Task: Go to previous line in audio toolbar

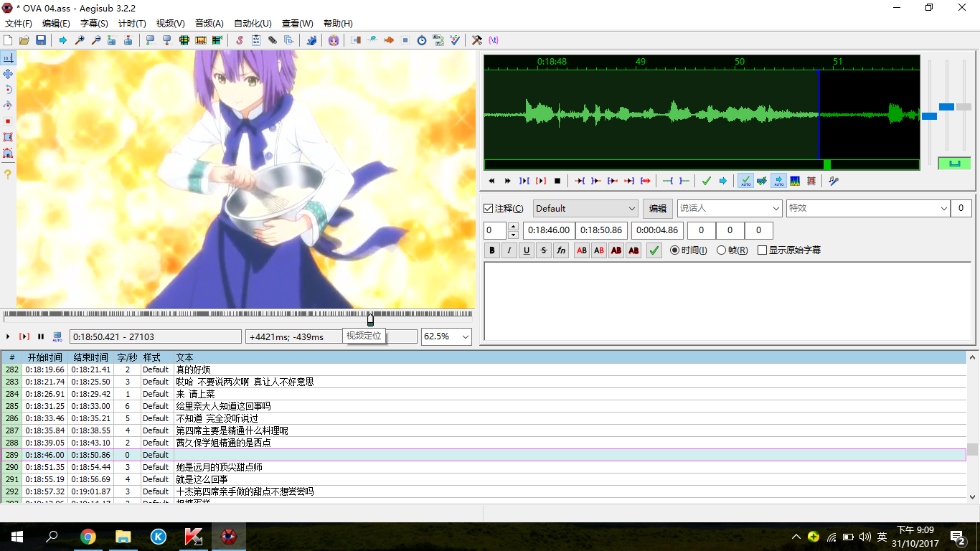Action: click(x=491, y=181)
